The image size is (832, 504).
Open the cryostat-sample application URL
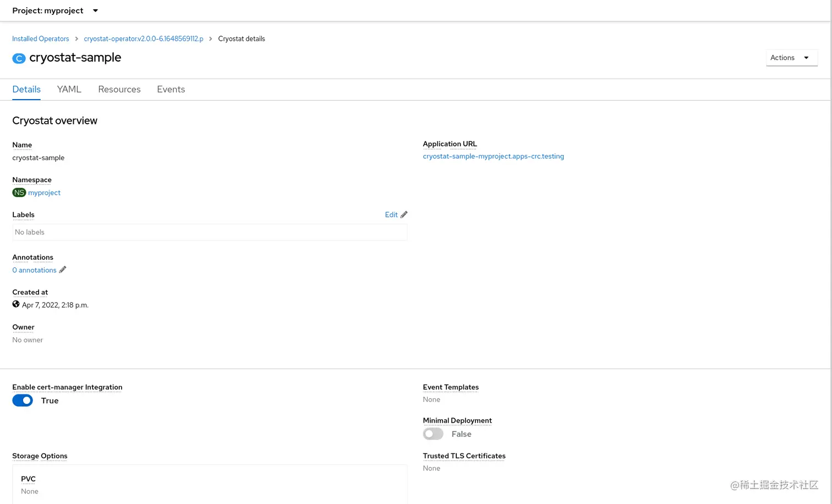[x=493, y=156]
